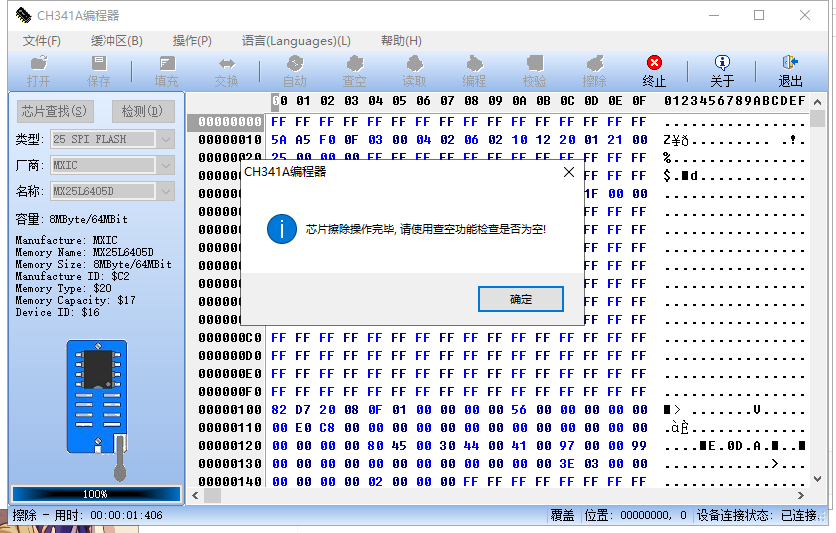The height and width of the screenshot is (533, 836).
Task: Click the CH341A chip icon in title bar
Action: pos(23,15)
